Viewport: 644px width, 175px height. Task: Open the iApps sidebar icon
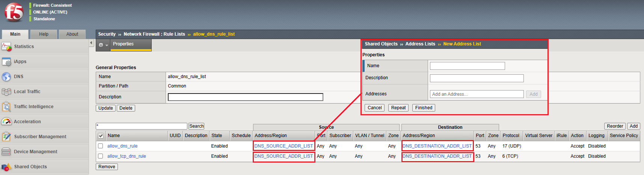(6, 62)
